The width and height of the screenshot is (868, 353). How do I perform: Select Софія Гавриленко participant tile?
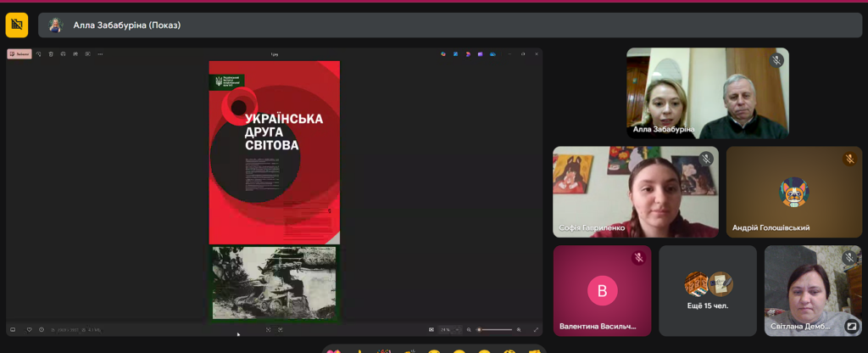pos(635,192)
